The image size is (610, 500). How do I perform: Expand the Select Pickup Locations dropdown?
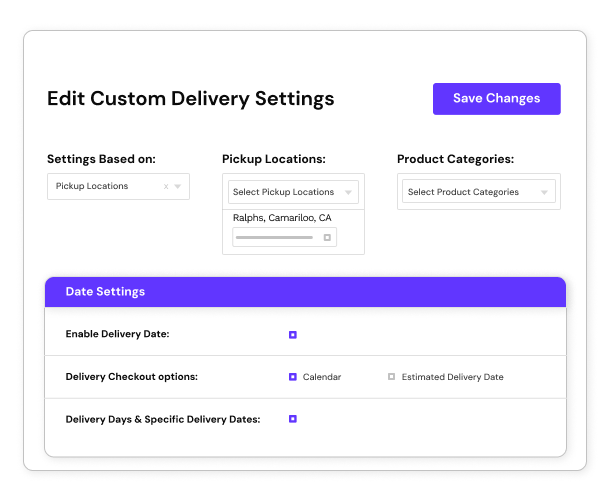coord(293,192)
